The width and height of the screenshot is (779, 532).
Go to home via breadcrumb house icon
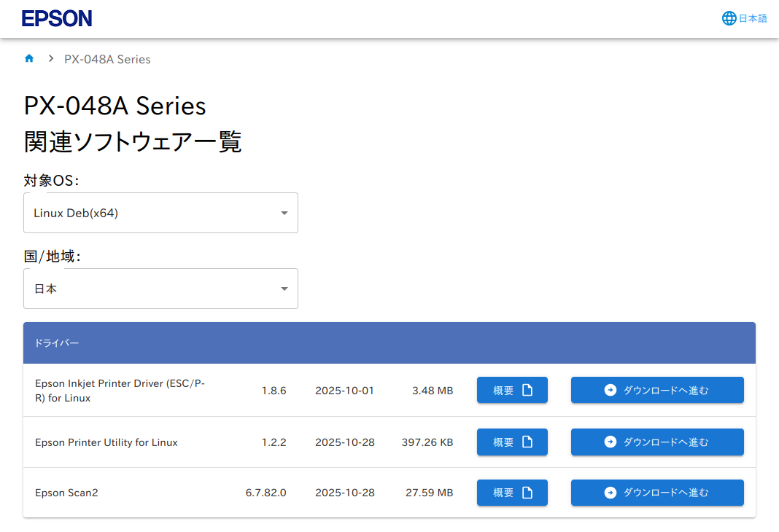pyautogui.click(x=29, y=58)
